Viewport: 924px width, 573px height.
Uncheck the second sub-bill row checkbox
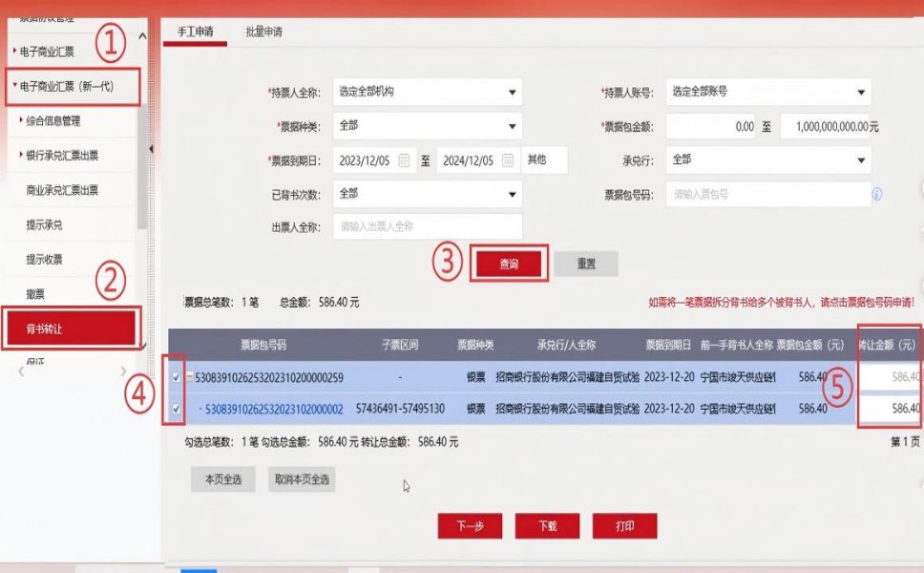pos(175,409)
